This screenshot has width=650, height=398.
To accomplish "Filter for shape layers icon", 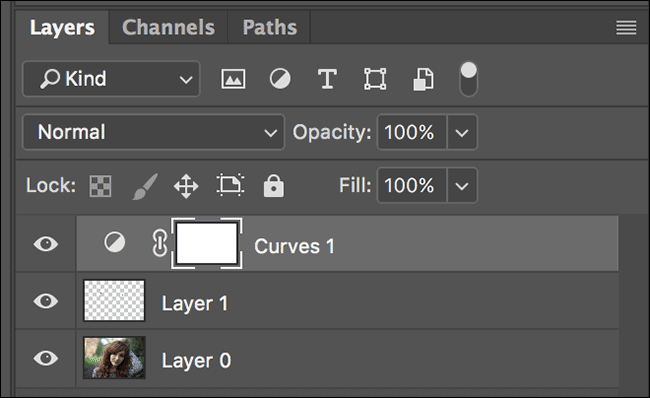I will (x=375, y=79).
